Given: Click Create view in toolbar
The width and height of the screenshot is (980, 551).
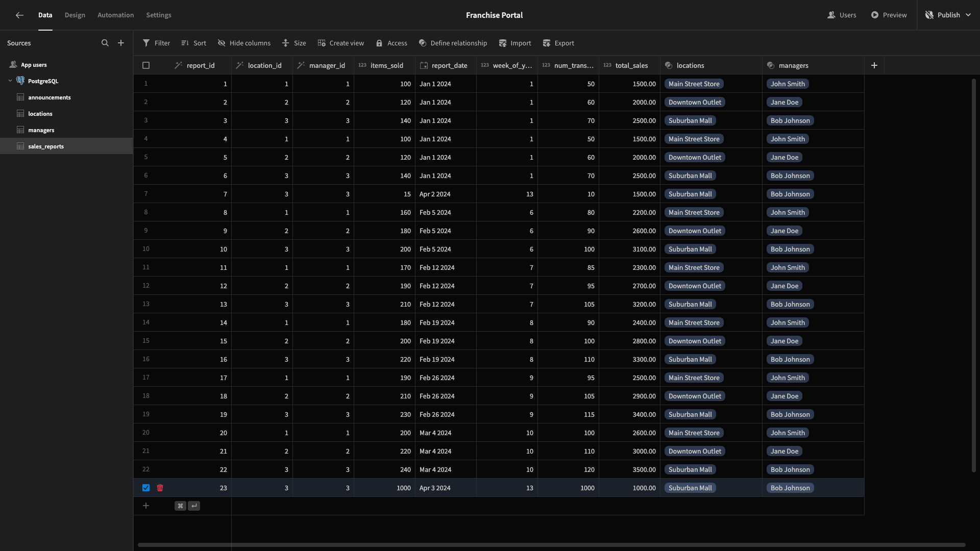Looking at the screenshot, I should point(340,43).
